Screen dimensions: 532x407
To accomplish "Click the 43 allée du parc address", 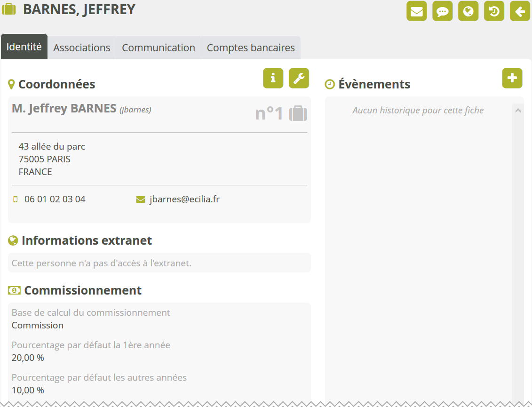I will tap(52, 146).
